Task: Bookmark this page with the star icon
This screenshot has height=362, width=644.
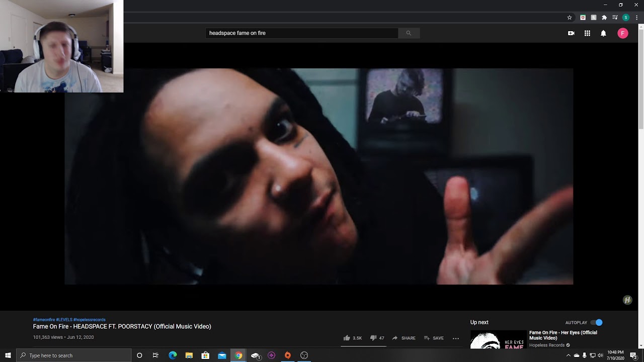Action: pyautogui.click(x=570, y=18)
